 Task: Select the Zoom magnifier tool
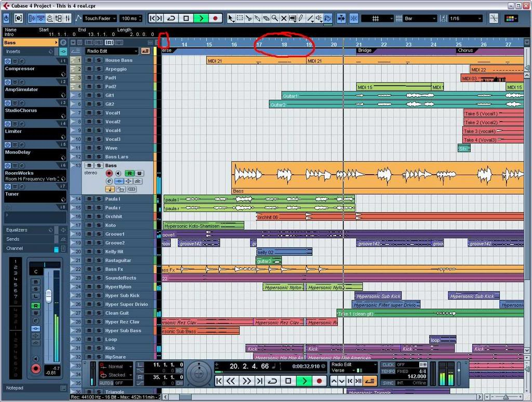[275, 18]
